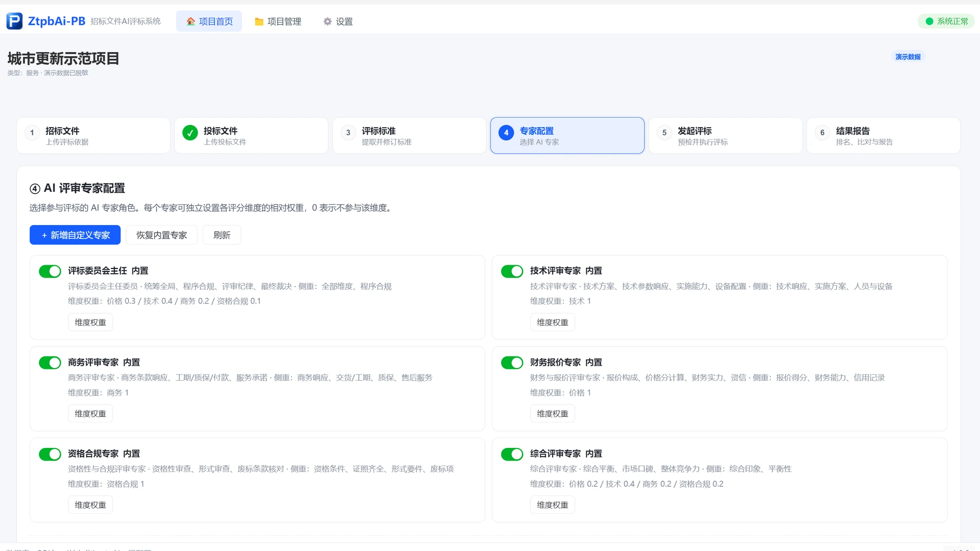This screenshot has width=980, height=551.
Task: Open 维度权重 for 评标委员会主任
Action: click(90, 322)
